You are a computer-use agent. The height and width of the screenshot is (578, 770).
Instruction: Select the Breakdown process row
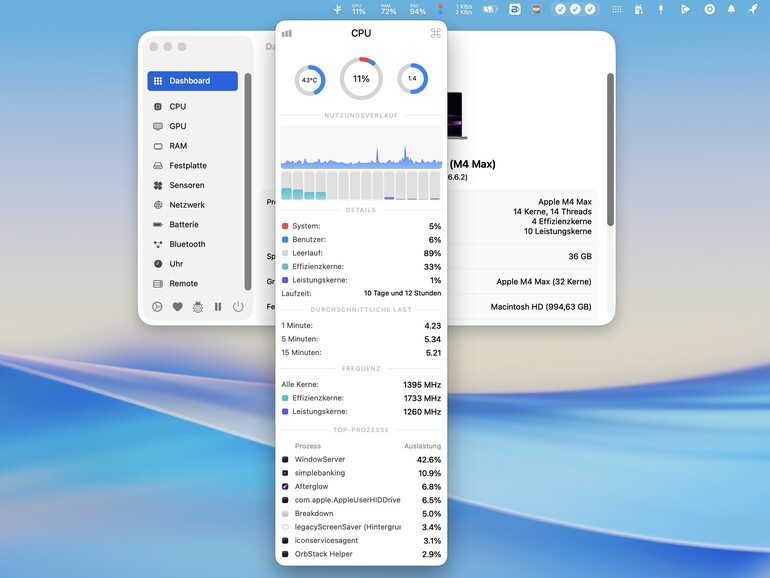tap(361, 514)
